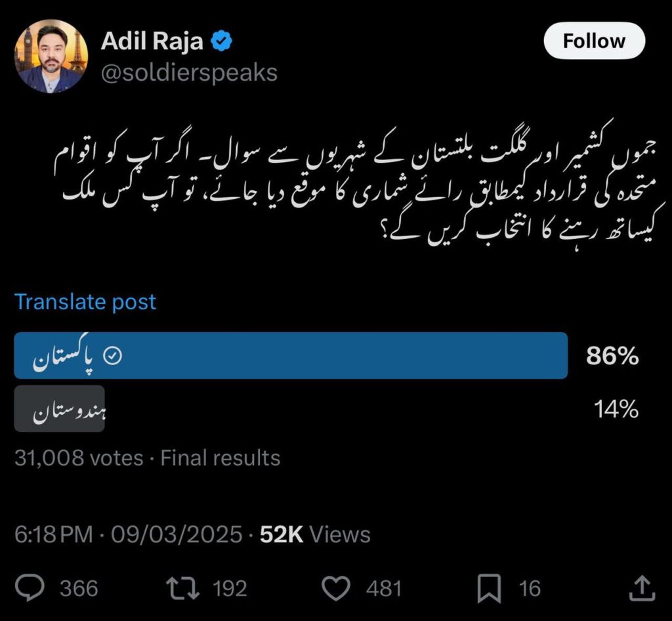Click the blue verified badge next to Adil Raja

[221, 42]
